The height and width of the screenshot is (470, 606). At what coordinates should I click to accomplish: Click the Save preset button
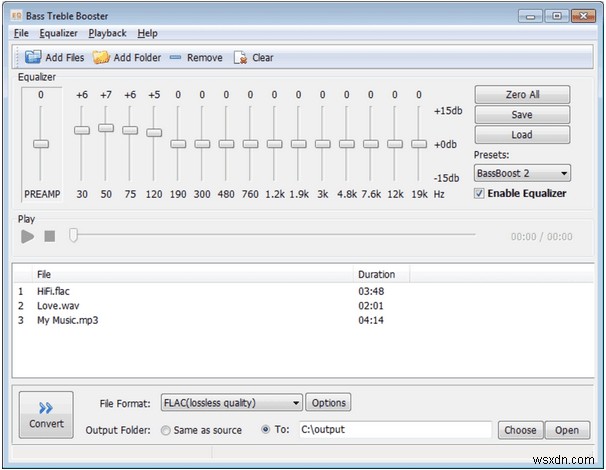coord(522,114)
